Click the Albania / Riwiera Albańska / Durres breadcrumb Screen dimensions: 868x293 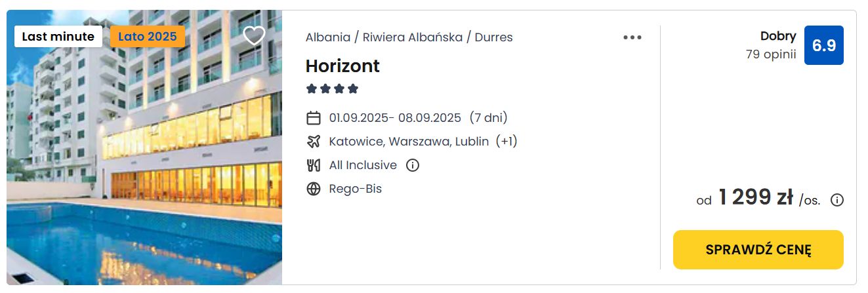(x=409, y=37)
